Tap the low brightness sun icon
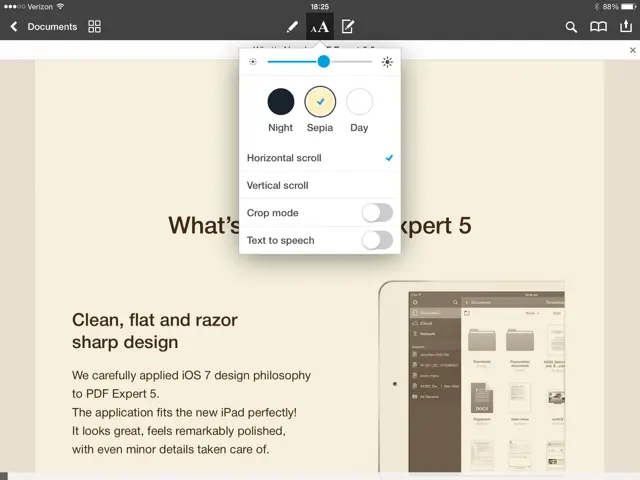 tap(253, 62)
